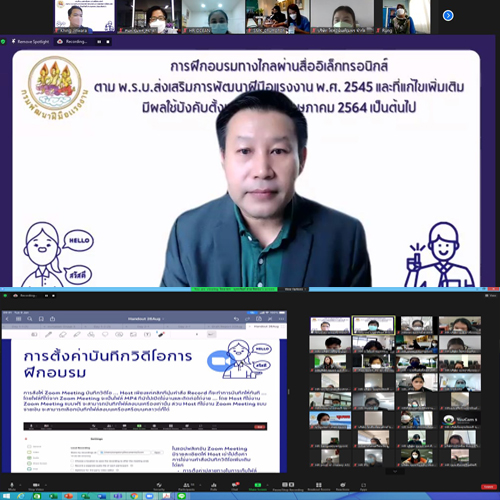Stop Video camera button in Zoom toolbar
Screen dimensions: 500x500
[x=36, y=486]
